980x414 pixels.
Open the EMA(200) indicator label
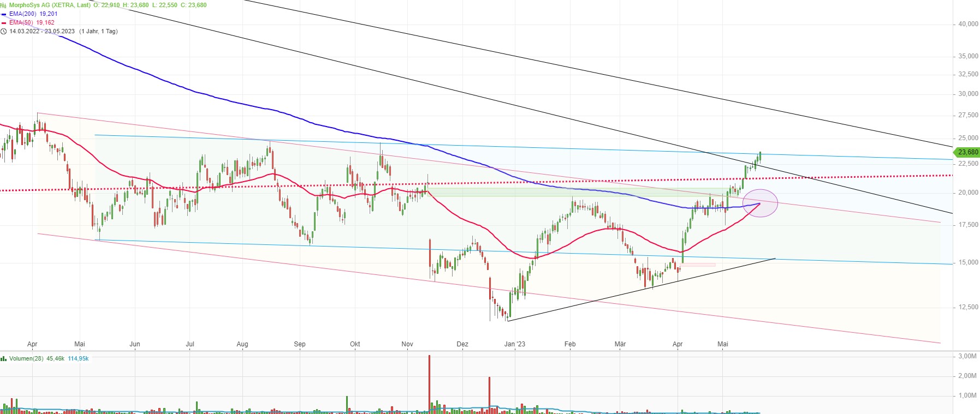pos(24,14)
